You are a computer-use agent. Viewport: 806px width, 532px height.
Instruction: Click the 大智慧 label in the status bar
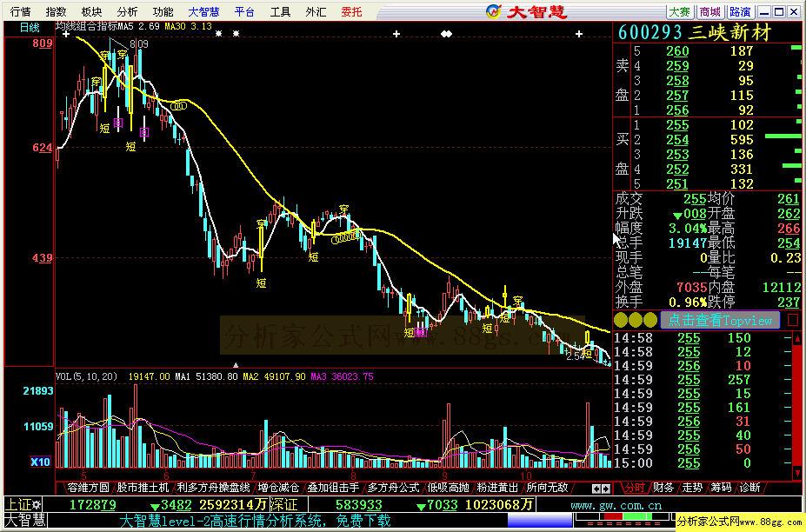[x=25, y=520]
